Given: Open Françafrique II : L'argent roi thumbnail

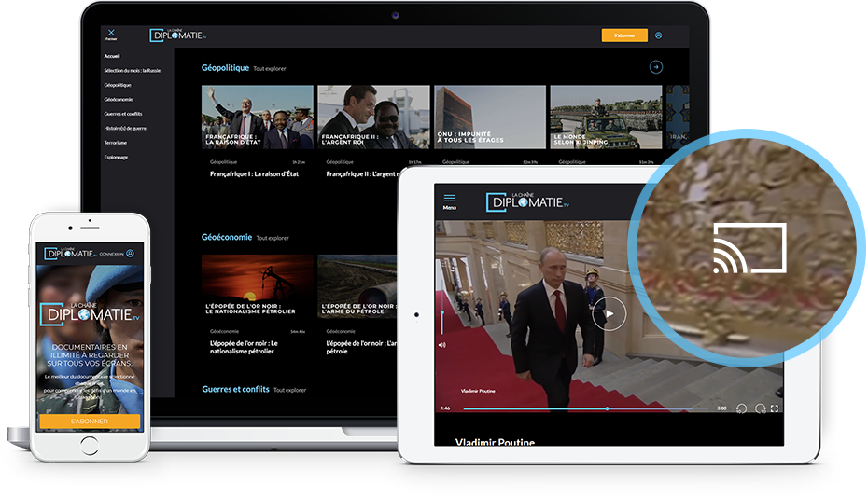Looking at the screenshot, I should point(373,117).
